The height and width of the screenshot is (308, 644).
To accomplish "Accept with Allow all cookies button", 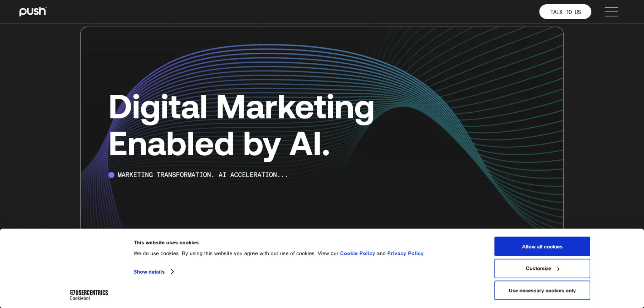I will [542, 246].
